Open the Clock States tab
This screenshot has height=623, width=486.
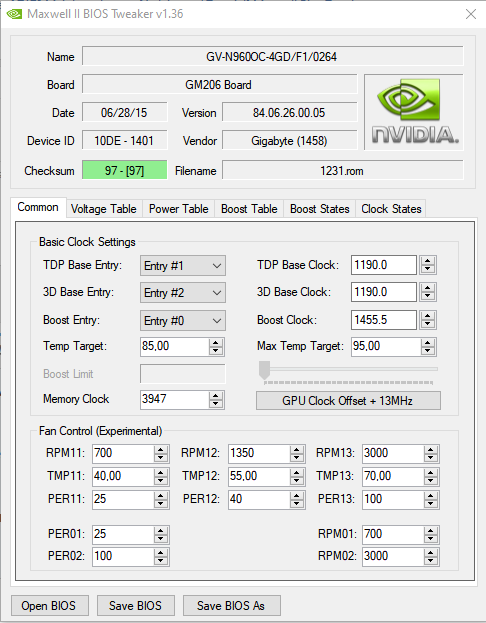click(x=391, y=209)
